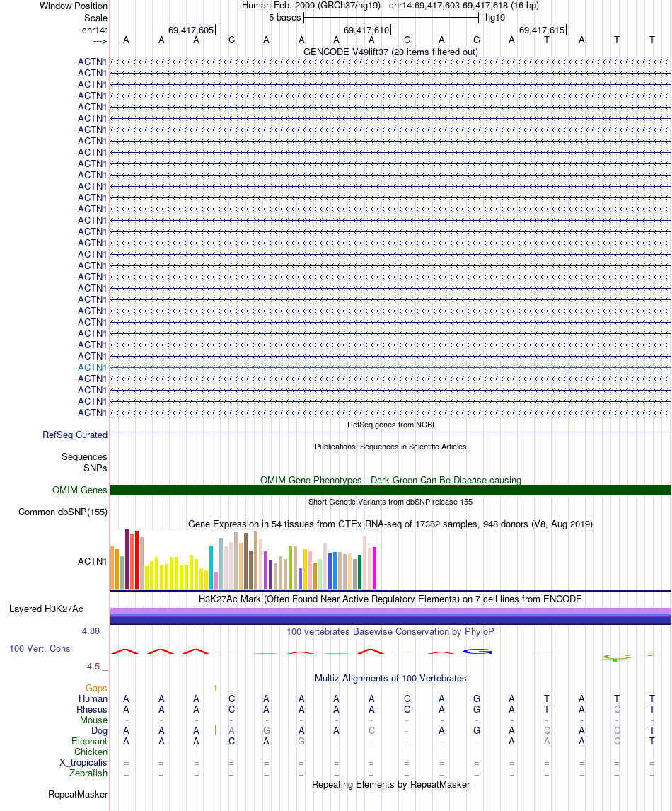Click the OMIM Genes track label
Viewport: 672px width, 811px height.
(80, 490)
